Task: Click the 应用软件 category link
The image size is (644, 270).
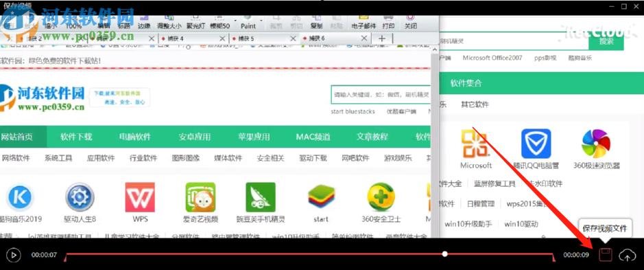Action: pyautogui.click(x=101, y=158)
